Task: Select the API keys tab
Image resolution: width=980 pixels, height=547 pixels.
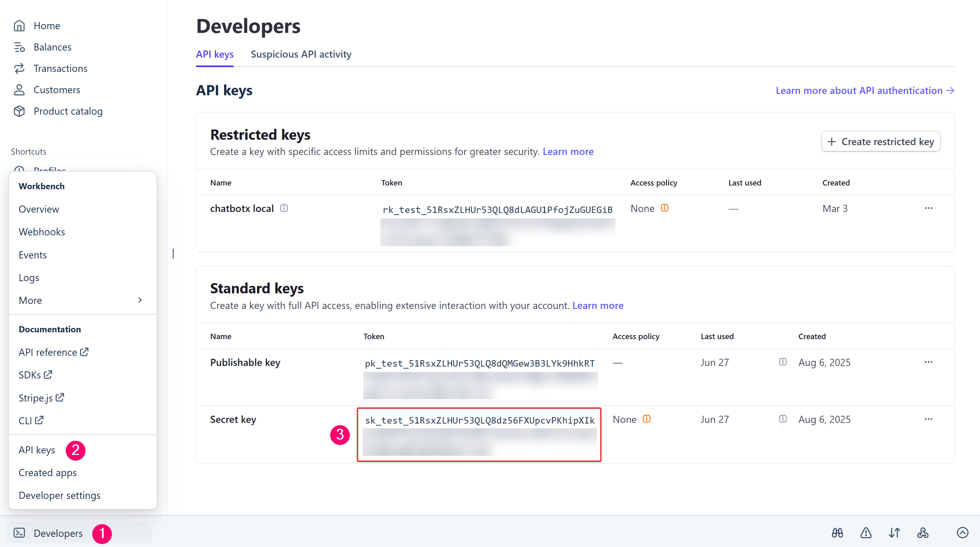Action: coord(215,54)
